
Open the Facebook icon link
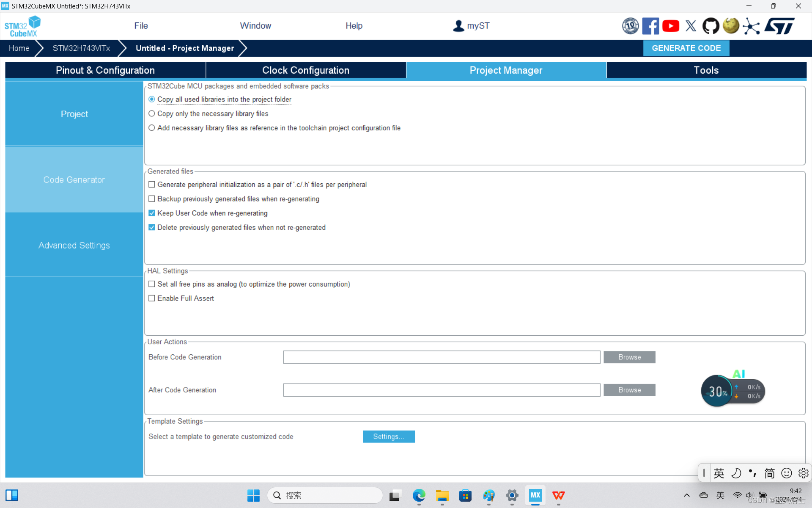tap(650, 26)
